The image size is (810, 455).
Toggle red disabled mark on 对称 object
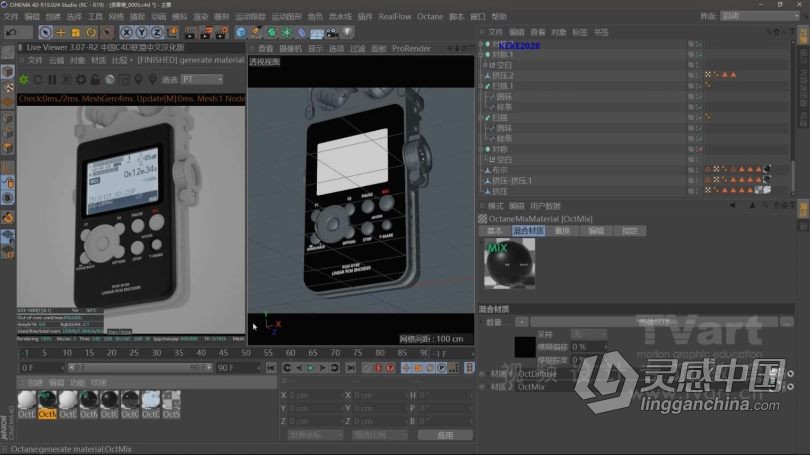point(700,149)
